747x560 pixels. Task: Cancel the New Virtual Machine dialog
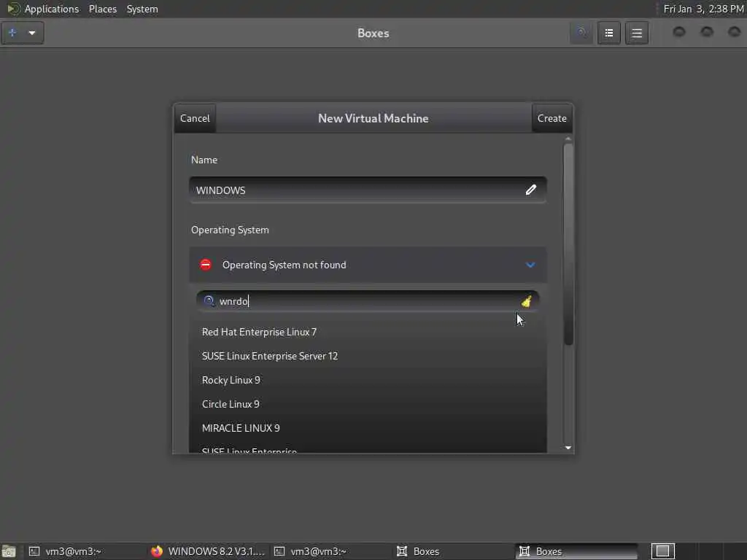[195, 118]
